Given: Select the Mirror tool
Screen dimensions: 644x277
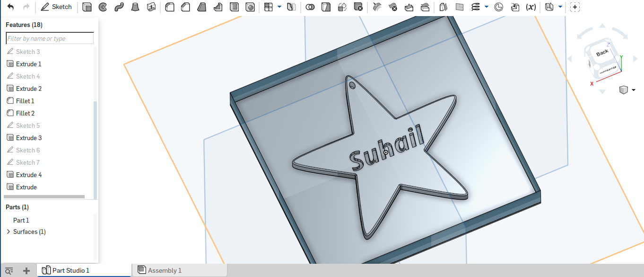Looking at the screenshot, I should click(291, 7).
